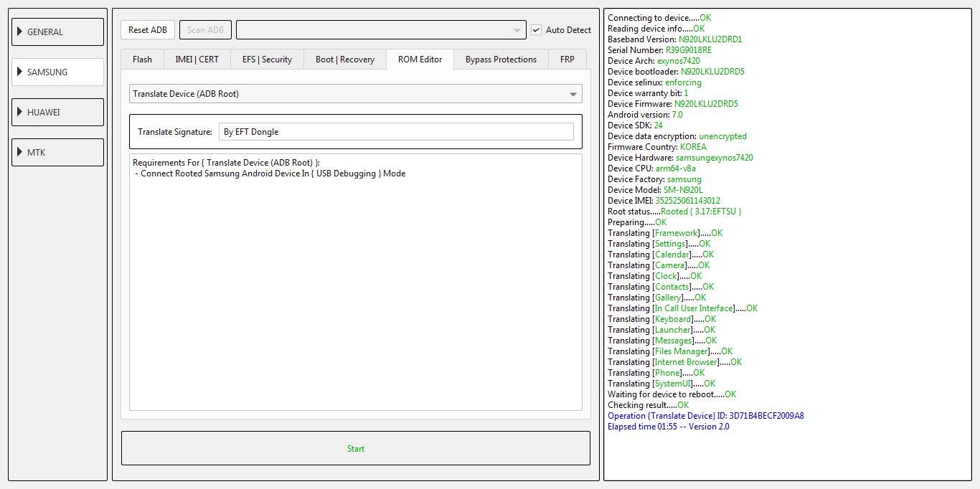Click the Device Hardware samsungexynos7420 line
980x489 pixels.
[x=680, y=158]
